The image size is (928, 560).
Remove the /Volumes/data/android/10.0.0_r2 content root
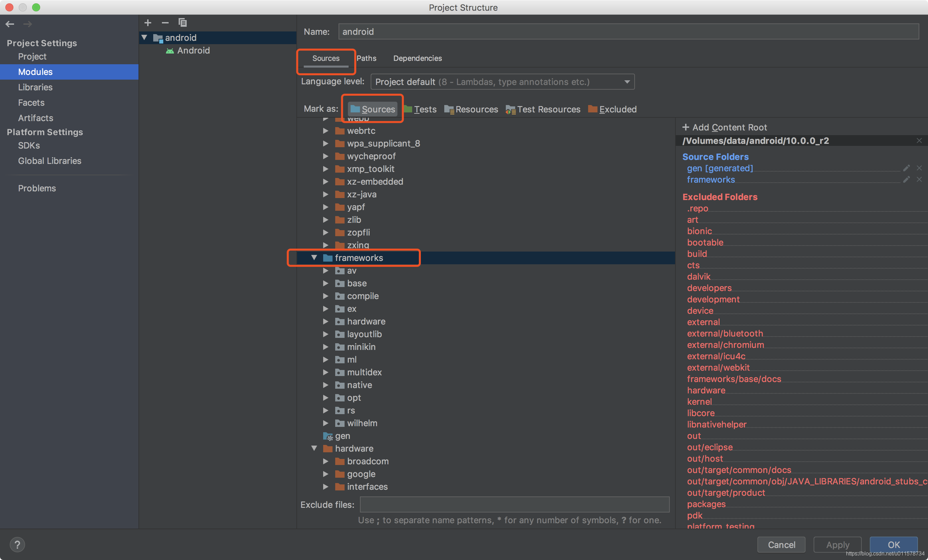(919, 141)
